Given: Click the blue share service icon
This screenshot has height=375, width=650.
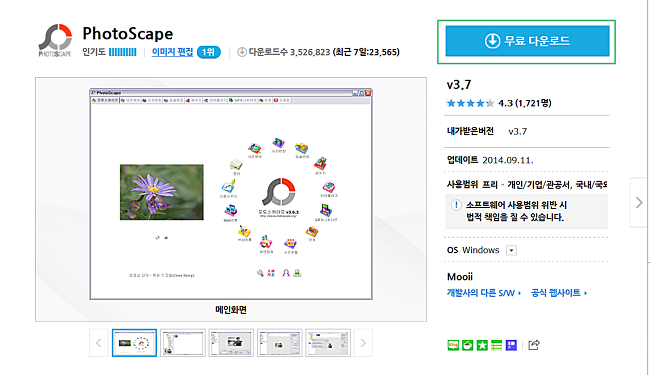Looking at the screenshot, I should click(512, 345).
